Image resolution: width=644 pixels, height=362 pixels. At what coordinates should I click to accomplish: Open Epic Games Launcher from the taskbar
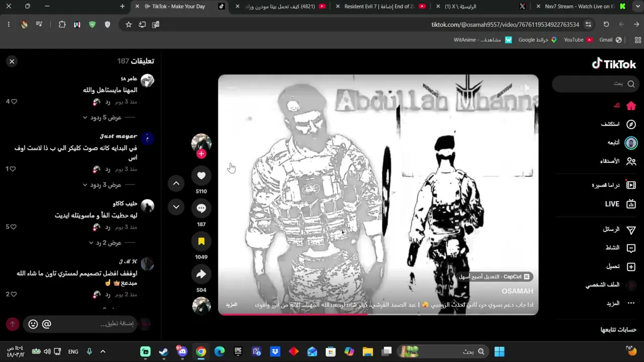pyautogui.click(x=238, y=351)
